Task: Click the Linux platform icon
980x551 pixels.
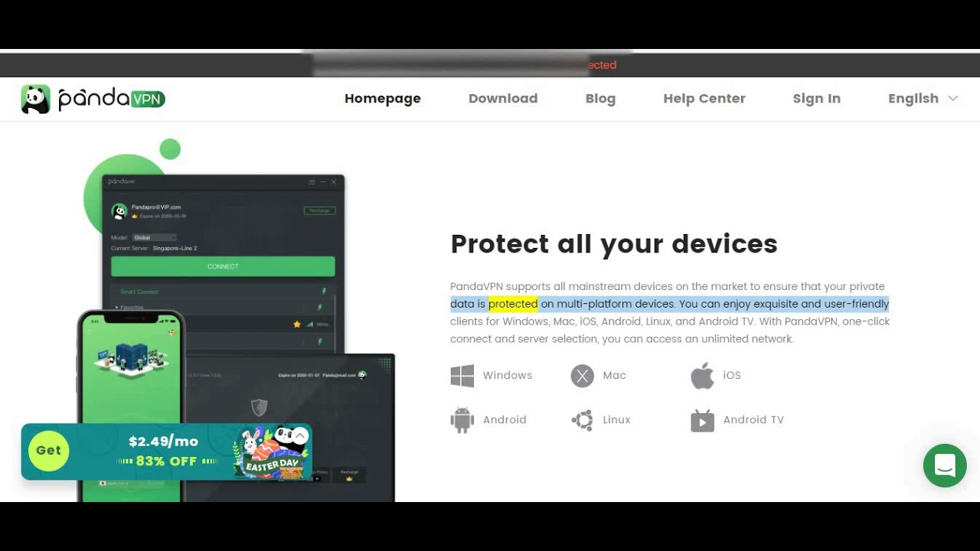Action: click(583, 420)
